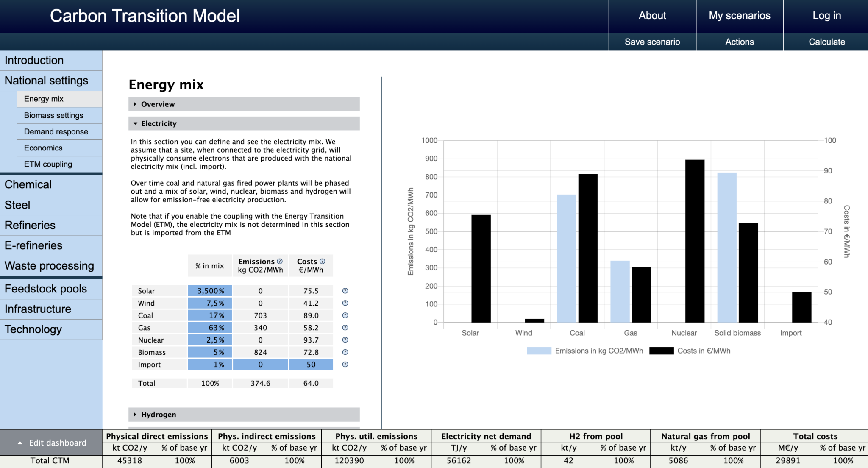The image size is (868, 468).
Task: Collapse the Electricity section
Action: point(159,123)
